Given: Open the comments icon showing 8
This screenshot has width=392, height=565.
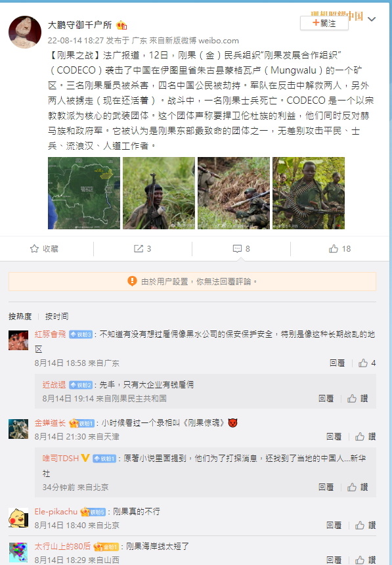Looking at the screenshot, I should coord(237,248).
